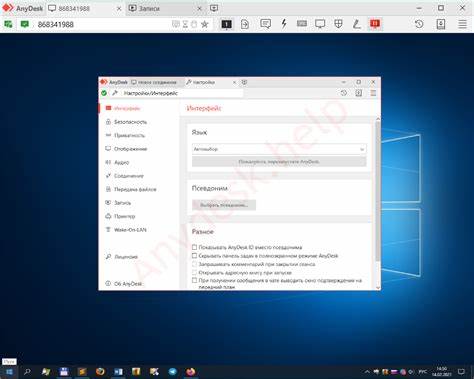Open the Принтер settings section
Image resolution: width=474 pixels, height=379 pixels.
click(x=139, y=216)
